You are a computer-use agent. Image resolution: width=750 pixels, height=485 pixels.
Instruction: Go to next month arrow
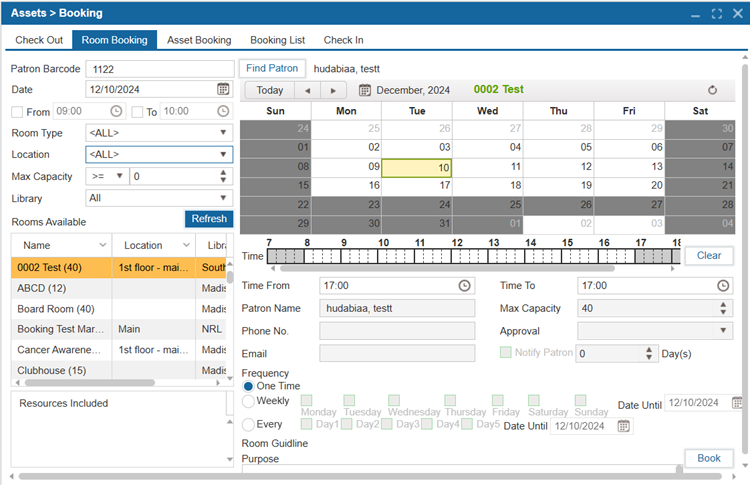click(x=333, y=90)
